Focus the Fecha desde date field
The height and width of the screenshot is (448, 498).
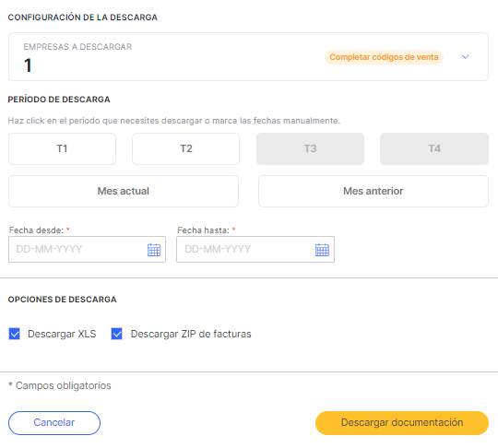pos(87,250)
